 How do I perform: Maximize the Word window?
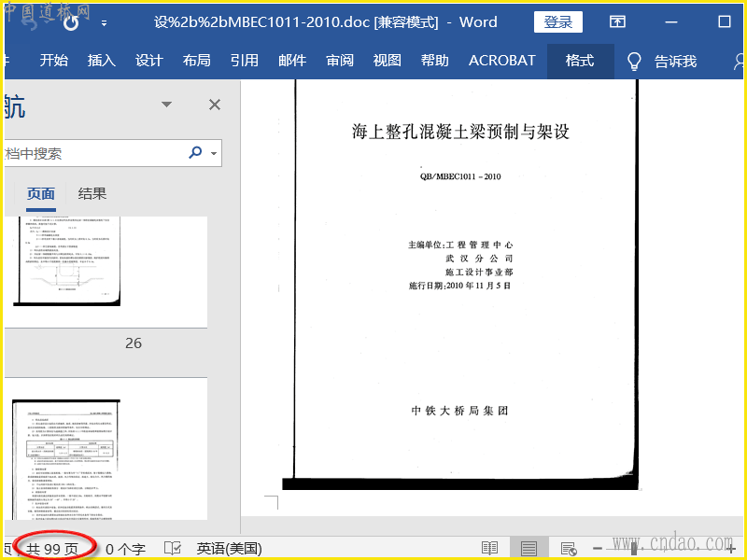(x=725, y=21)
